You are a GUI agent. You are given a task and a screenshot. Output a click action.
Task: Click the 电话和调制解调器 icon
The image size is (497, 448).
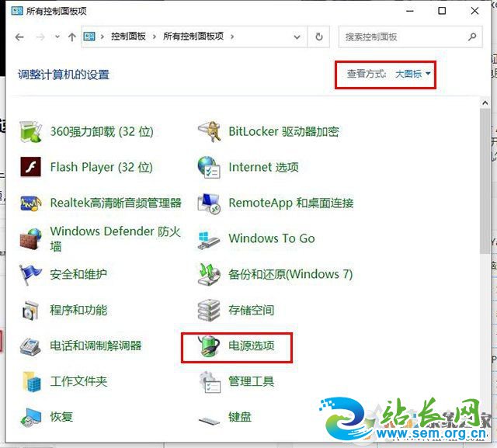pyautogui.click(x=30, y=346)
